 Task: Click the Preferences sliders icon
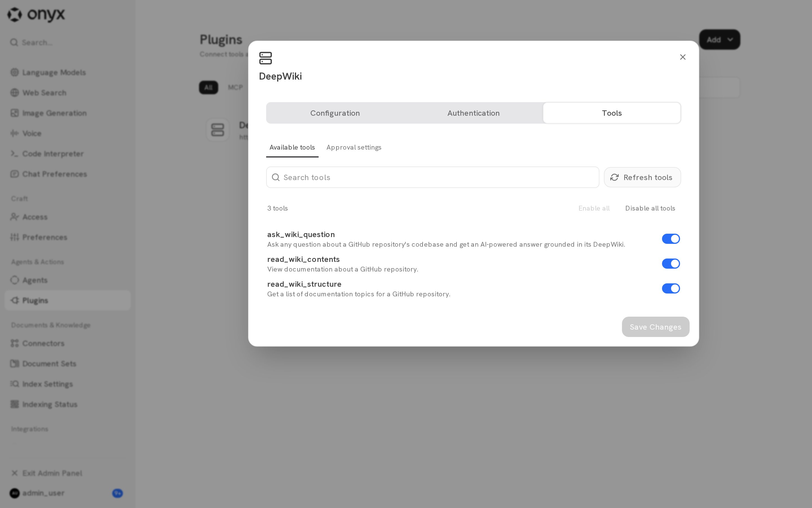[x=14, y=237]
